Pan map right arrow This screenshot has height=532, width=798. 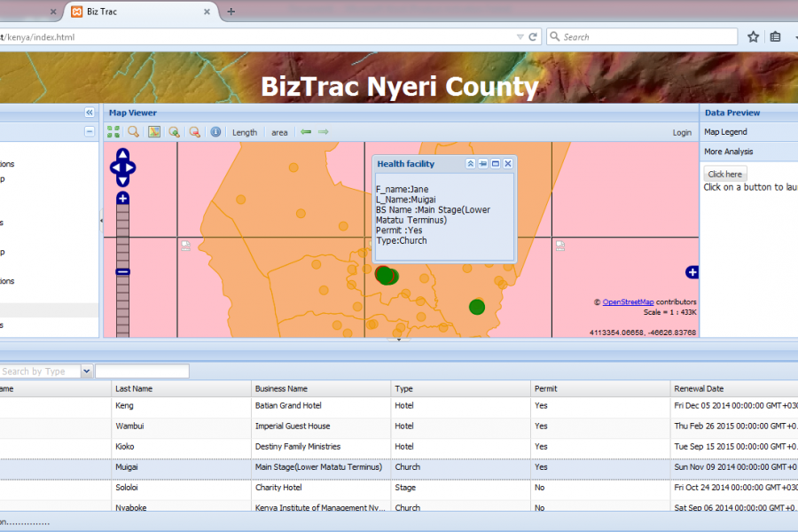(130, 168)
